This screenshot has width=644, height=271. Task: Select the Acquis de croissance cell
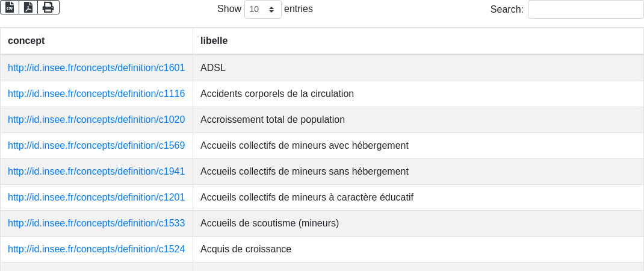(x=418, y=249)
